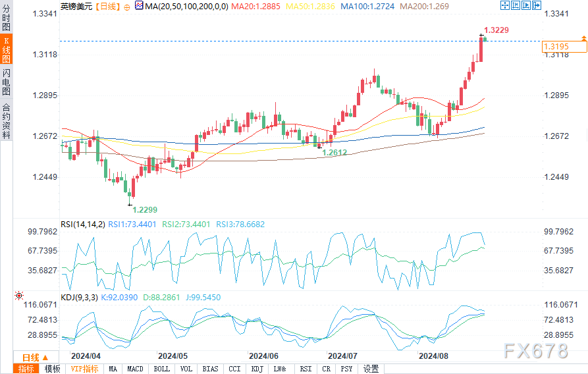Select the CR indicator button
This screenshot has width=588, height=374.
coord(326,369)
